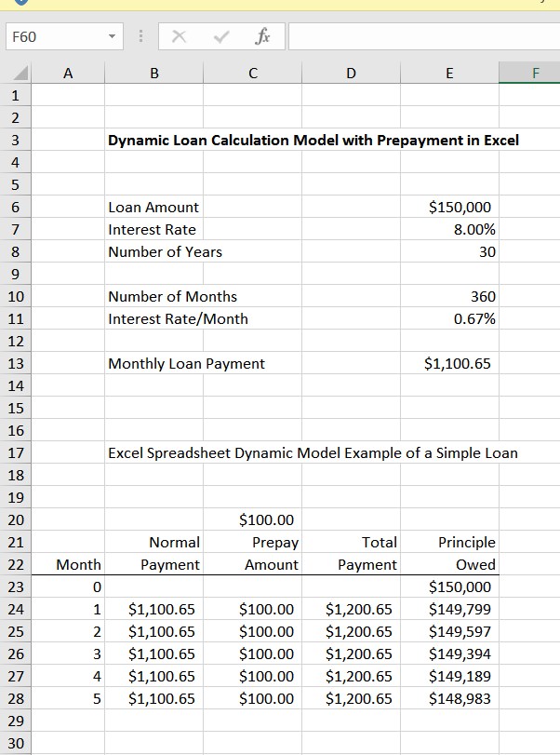560x755 pixels.
Task: Select column B header
Action: click(x=153, y=74)
